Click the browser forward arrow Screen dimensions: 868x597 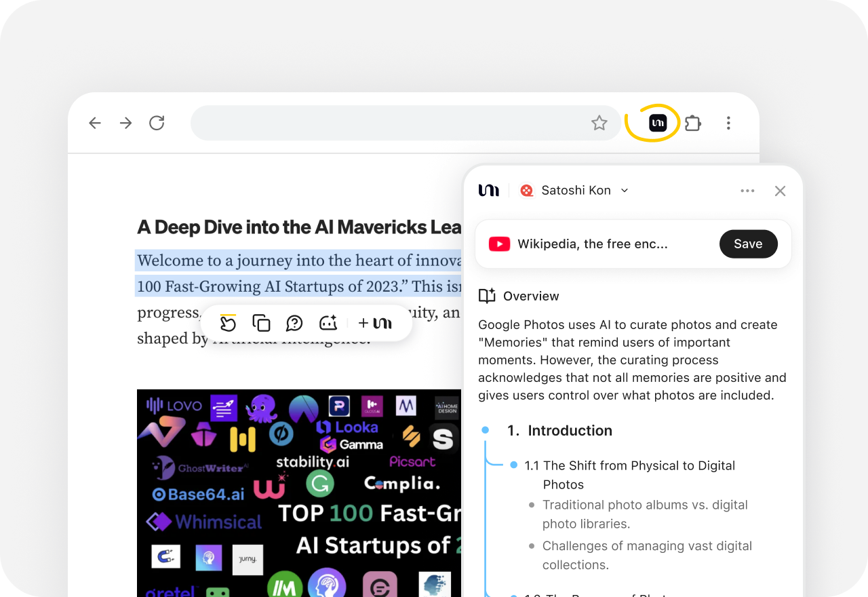point(126,123)
